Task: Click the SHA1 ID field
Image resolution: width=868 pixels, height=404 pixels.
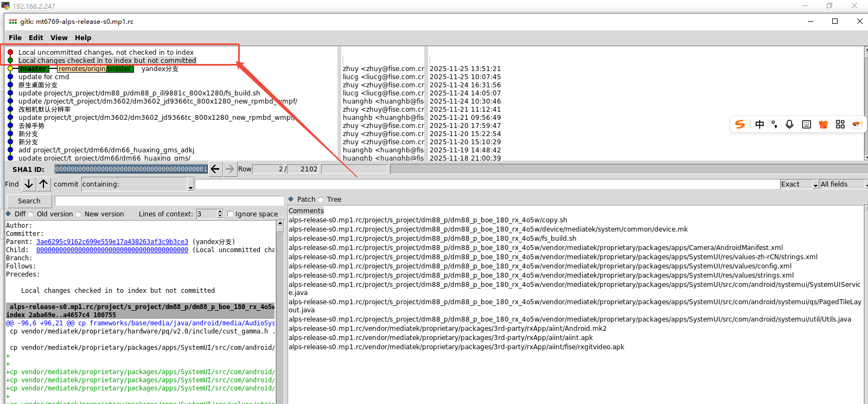Action: pyautogui.click(x=131, y=169)
